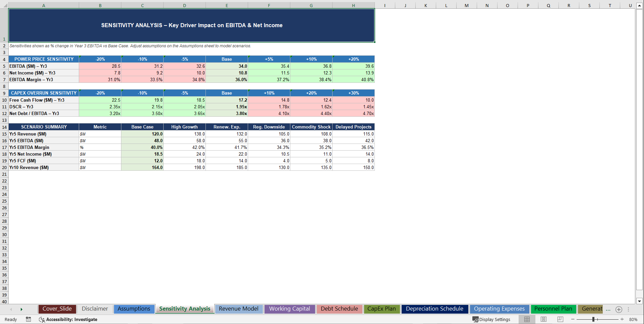Zoom out using the minus icon
This screenshot has height=324, width=644.
tap(573, 319)
